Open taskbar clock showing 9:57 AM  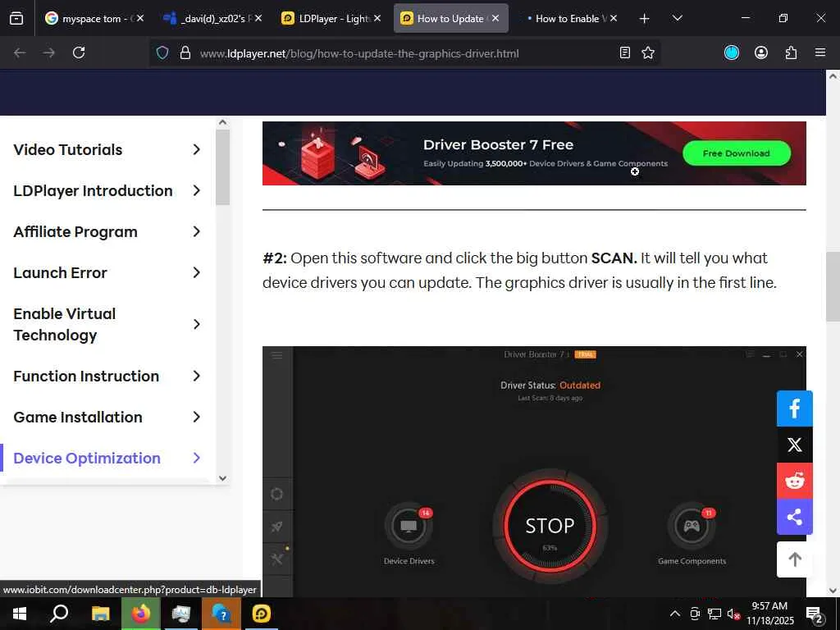pyautogui.click(x=769, y=614)
